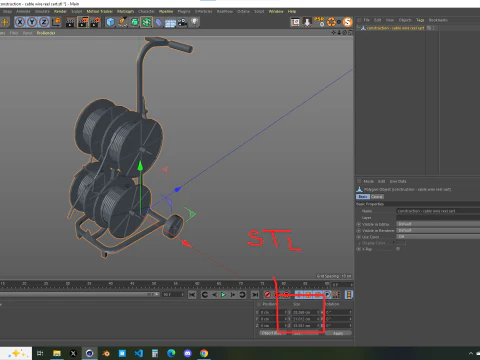Open the Pipeline menu
The width and height of the screenshot is (480, 360).
(166, 11)
